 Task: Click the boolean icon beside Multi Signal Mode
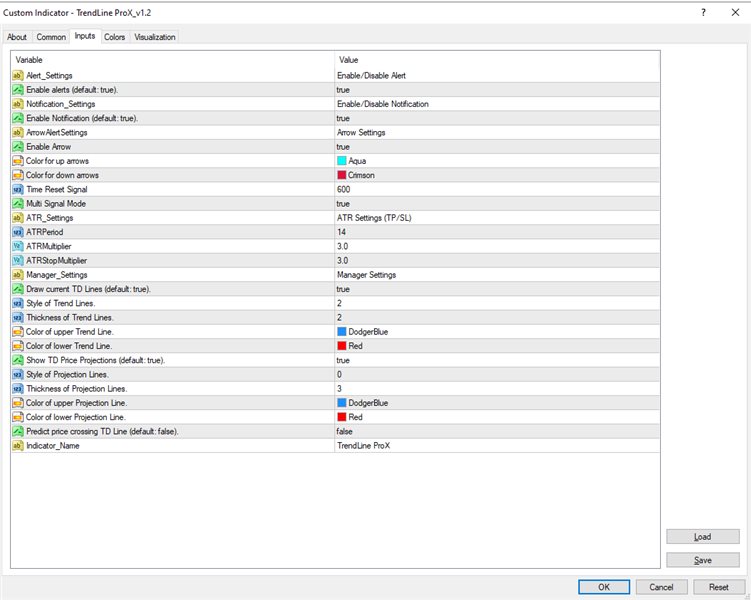click(18, 204)
